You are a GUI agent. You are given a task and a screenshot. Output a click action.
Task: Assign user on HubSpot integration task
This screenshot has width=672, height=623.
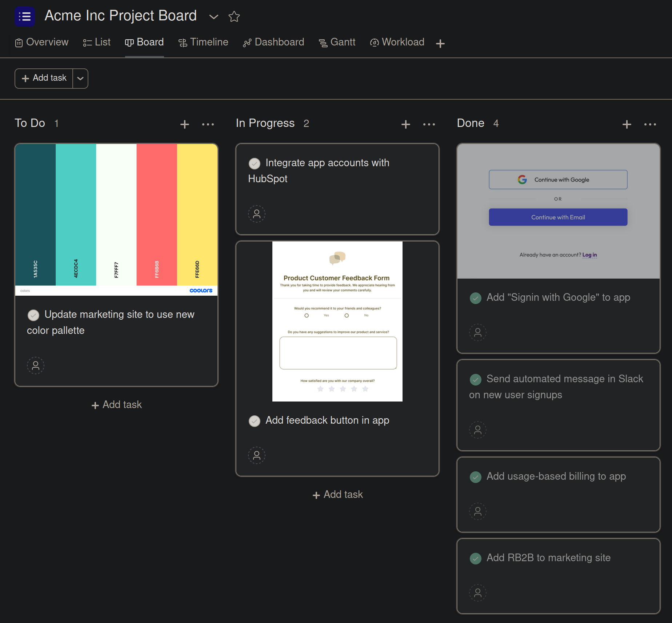point(256,214)
